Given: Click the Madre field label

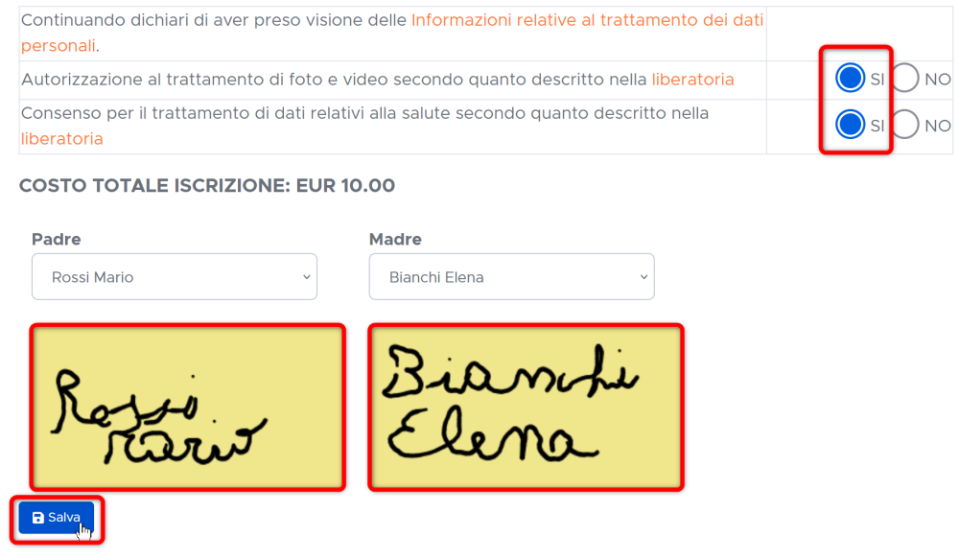Looking at the screenshot, I should [x=395, y=239].
